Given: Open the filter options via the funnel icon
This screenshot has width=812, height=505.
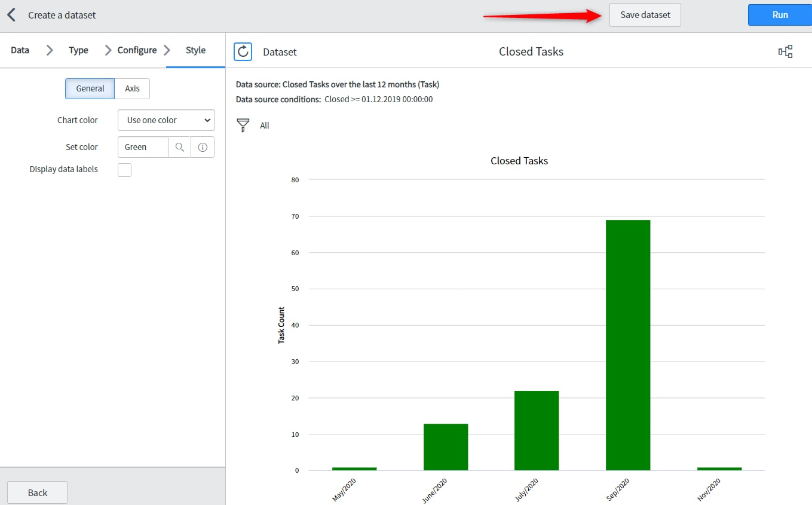Looking at the screenshot, I should (x=243, y=125).
